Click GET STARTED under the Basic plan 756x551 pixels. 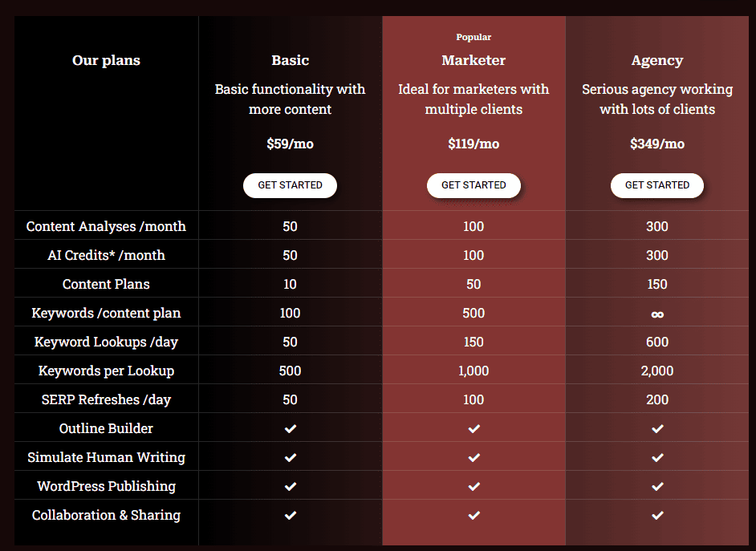coord(290,185)
